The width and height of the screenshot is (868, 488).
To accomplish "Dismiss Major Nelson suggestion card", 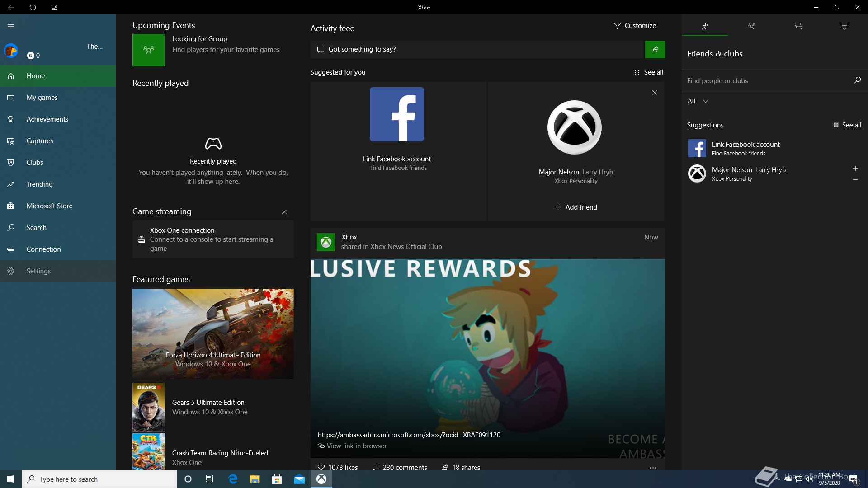I will point(655,93).
